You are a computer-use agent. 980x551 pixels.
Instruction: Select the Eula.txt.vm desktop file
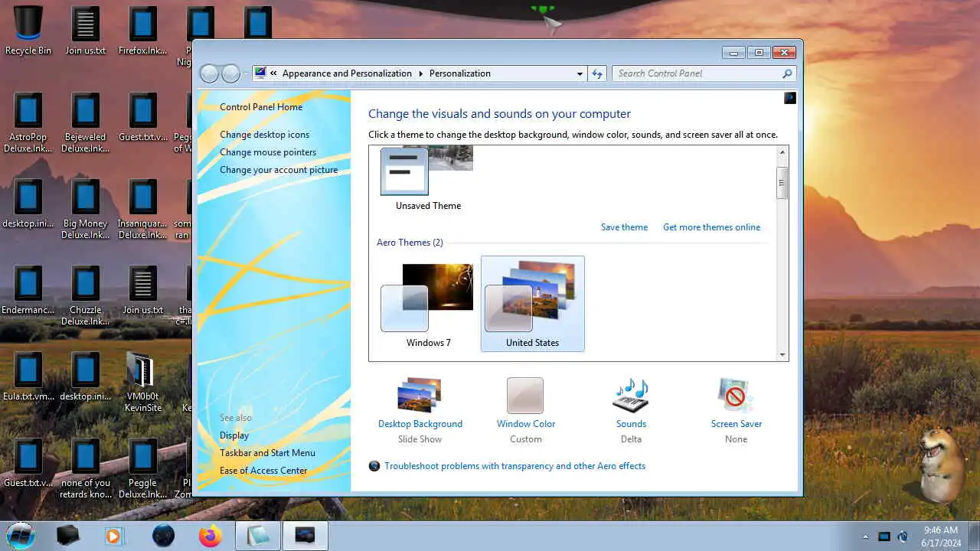pos(28,377)
